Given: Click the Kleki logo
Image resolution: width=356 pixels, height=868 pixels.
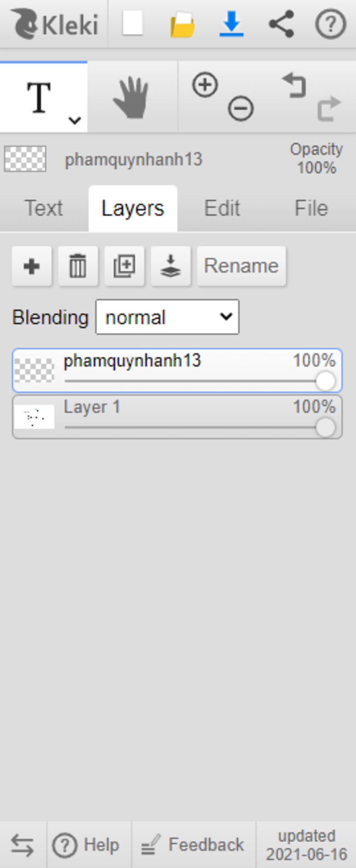Looking at the screenshot, I should coord(55,24).
